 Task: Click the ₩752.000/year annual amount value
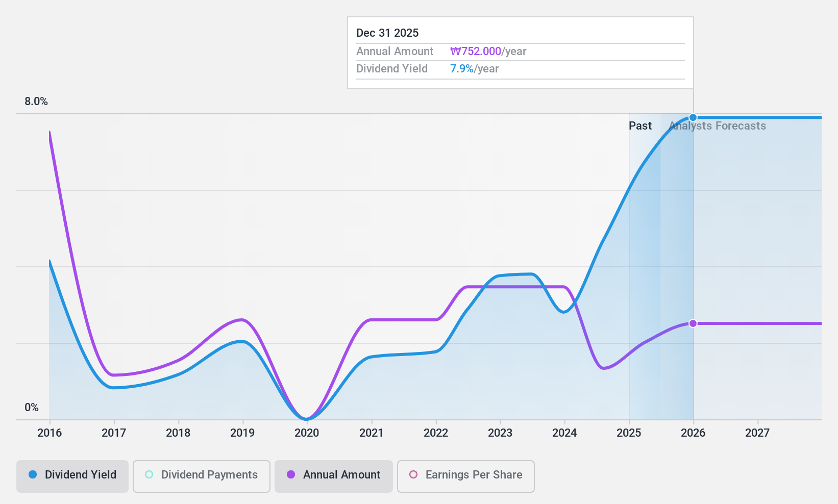pyautogui.click(x=488, y=52)
